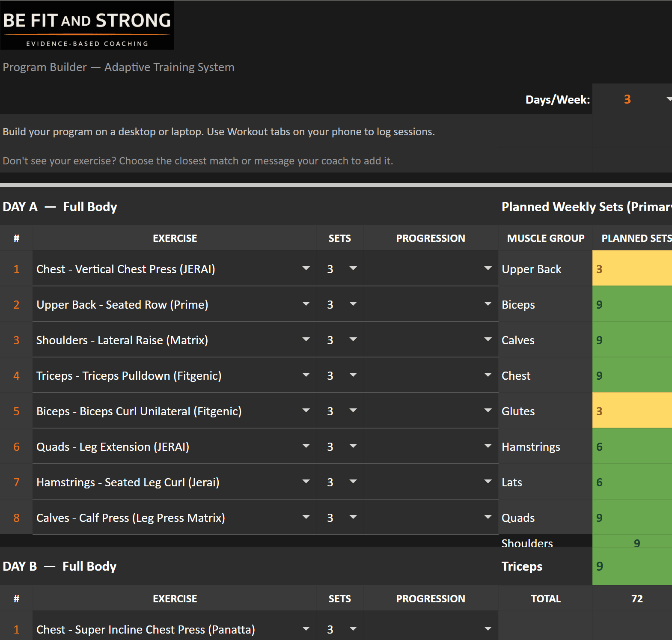The width and height of the screenshot is (672, 640).
Task: Open progression dropdown for Lateral Raise row
Action: pos(488,339)
